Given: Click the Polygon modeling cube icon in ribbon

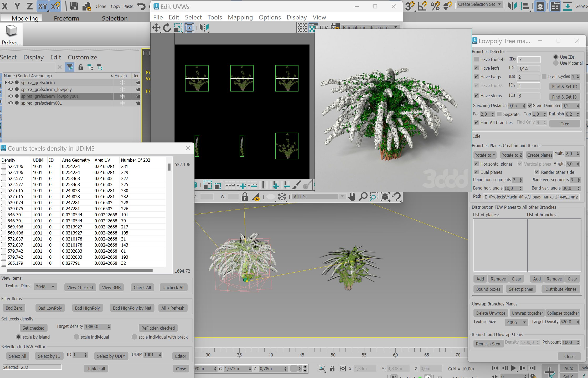Looking at the screenshot, I should tap(11, 30).
